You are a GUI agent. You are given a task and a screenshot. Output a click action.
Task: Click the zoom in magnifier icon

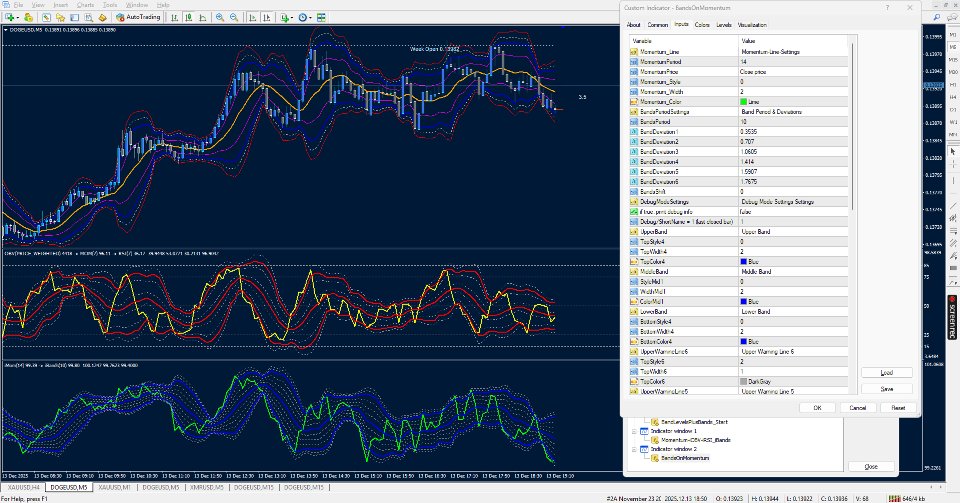(220, 17)
